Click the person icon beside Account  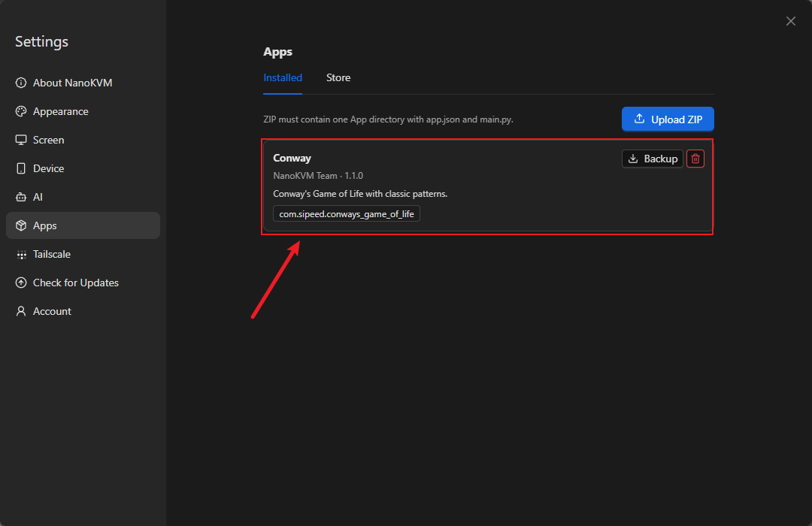[21, 311]
